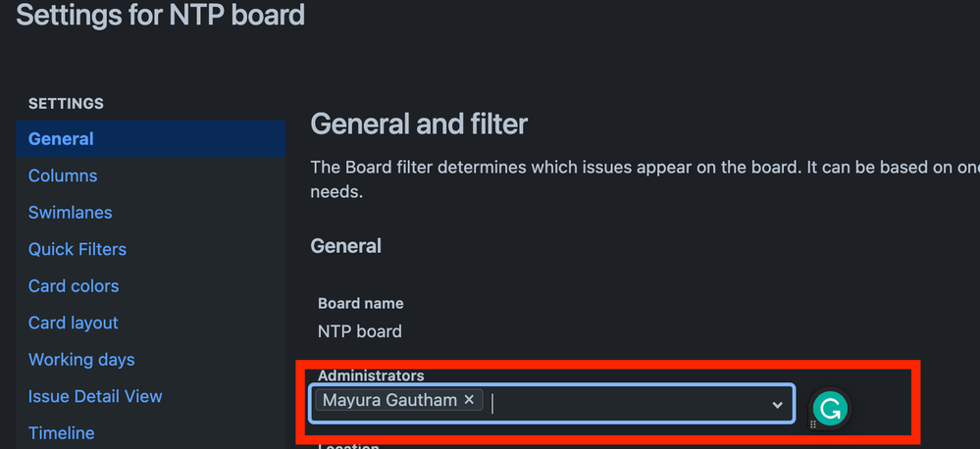Click the General and filter heading
Image resolution: width=980 pixels, height=449 pixels.
tap(419, 124)
